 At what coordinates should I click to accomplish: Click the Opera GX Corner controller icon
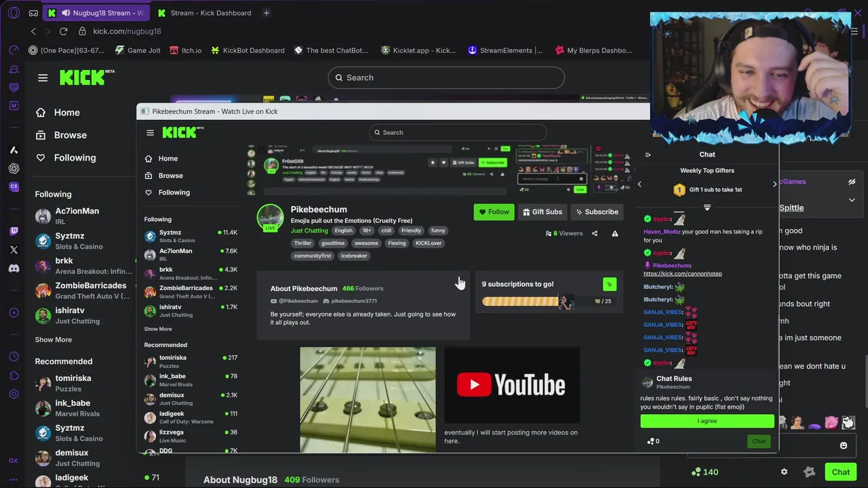point(34,13)
